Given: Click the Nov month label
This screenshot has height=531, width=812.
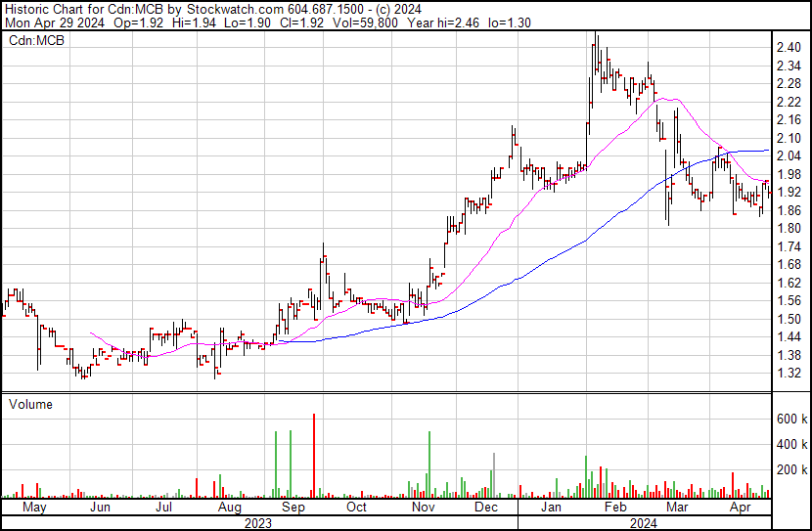Looking at the screenshot, I should click(x=423, y=508).
